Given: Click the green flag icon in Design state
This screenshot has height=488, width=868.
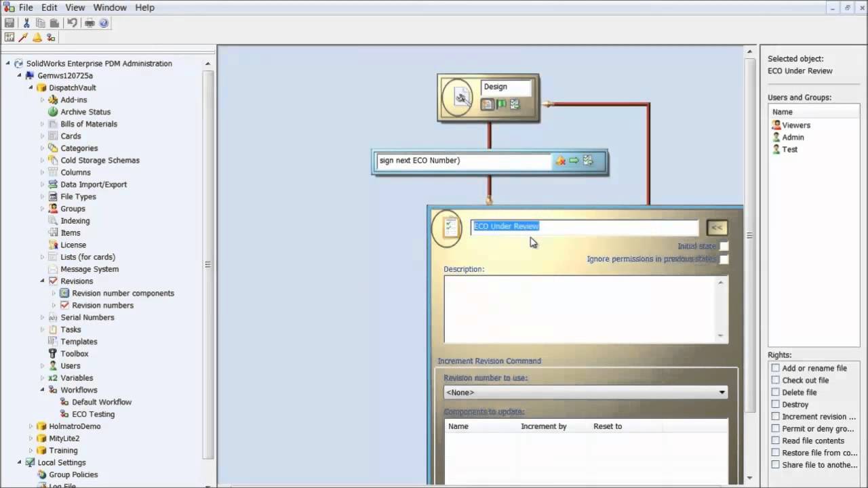Looking at the screenshot, I should 501,104.
